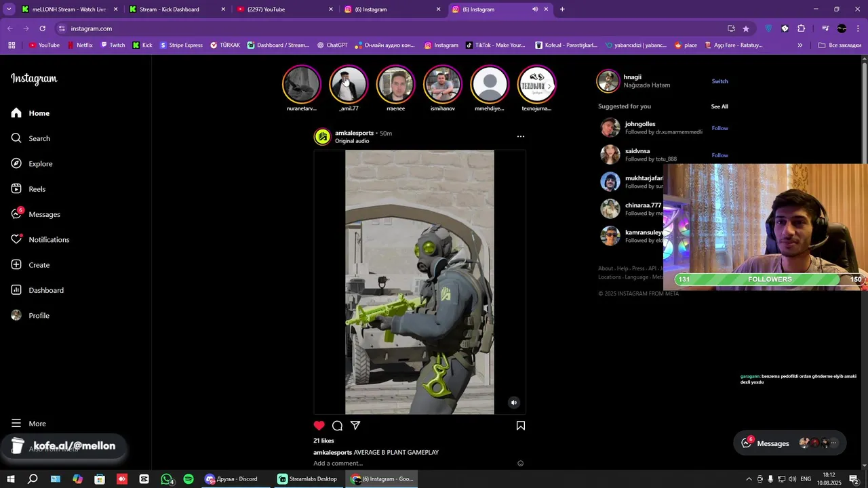Play the amkalesports reel video
The image size is (868, 488).
click(420, 282)
